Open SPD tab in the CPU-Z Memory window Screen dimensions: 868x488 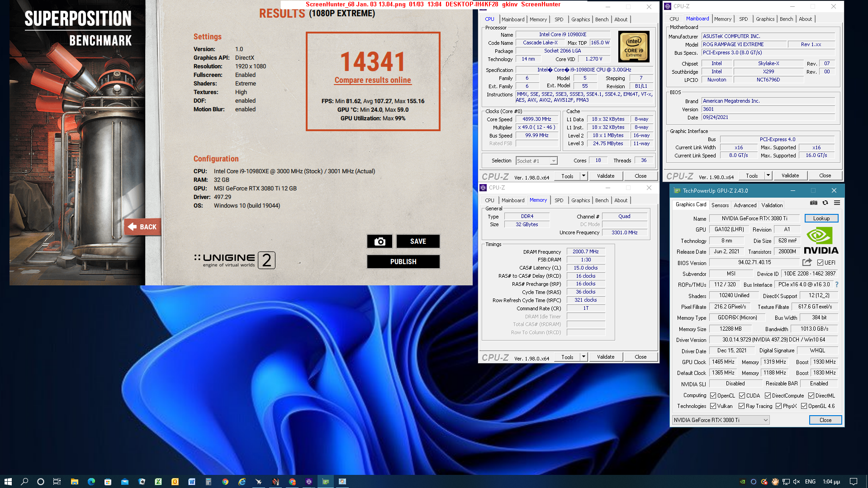tap(559, 200)
